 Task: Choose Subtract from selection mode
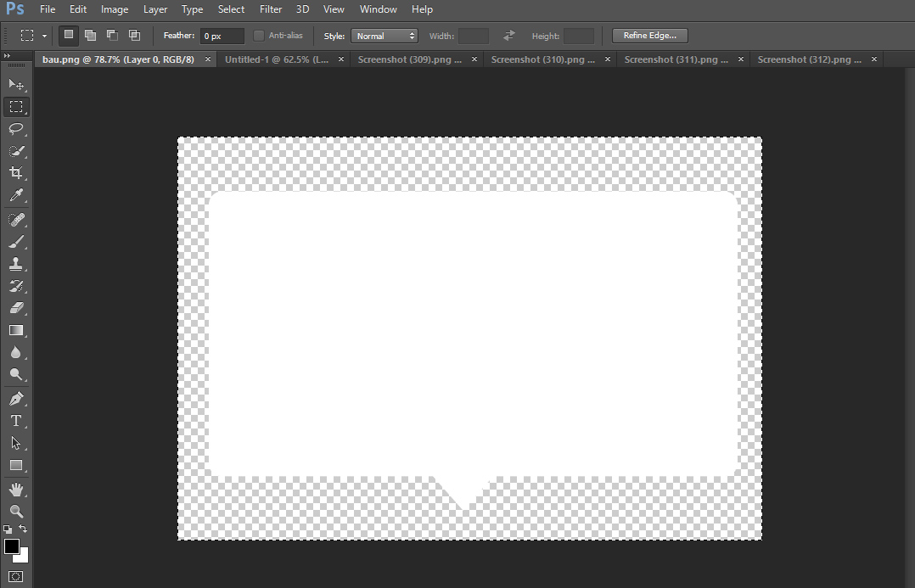coord(112,35)
